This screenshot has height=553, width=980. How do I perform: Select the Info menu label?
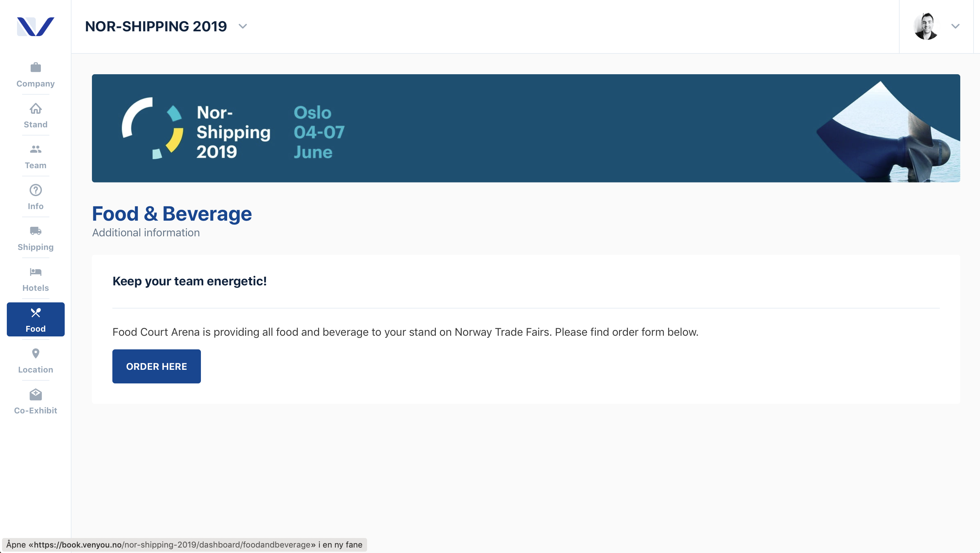[35, 206]
